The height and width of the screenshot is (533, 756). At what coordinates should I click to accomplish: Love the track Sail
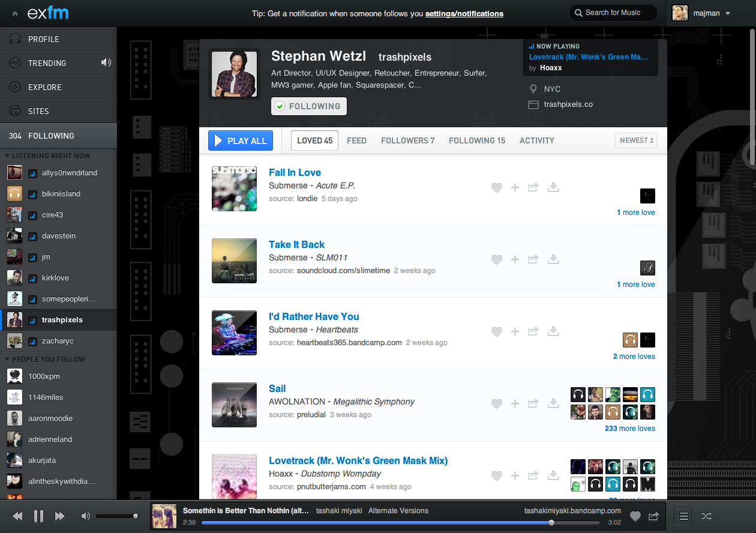pyautogui.click(x=496, y=404)
